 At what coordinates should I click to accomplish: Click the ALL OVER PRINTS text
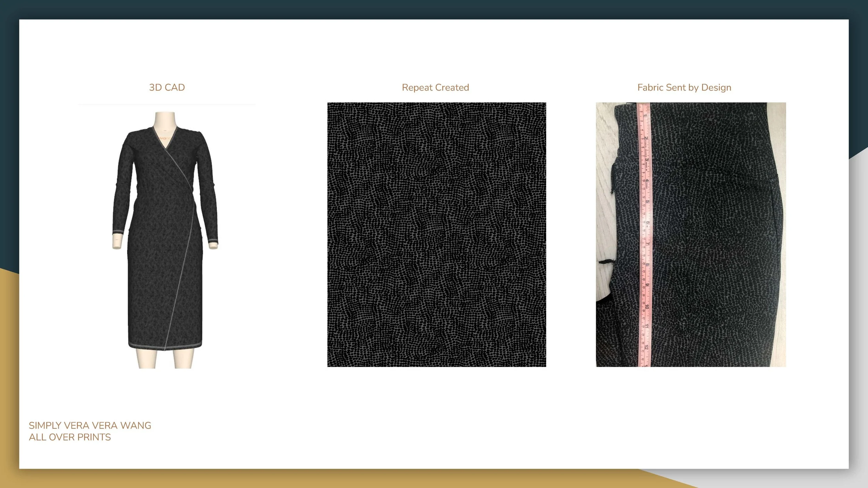[x=70, y=437]
